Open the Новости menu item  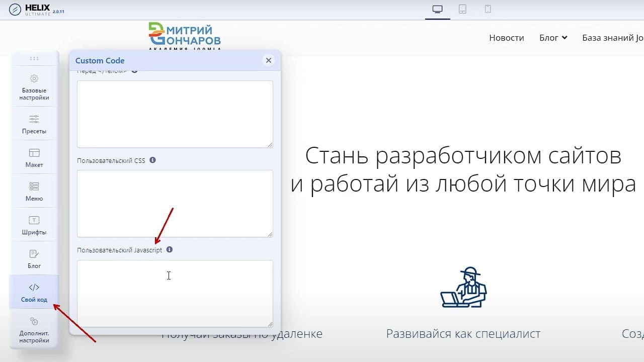coord(507,38)
